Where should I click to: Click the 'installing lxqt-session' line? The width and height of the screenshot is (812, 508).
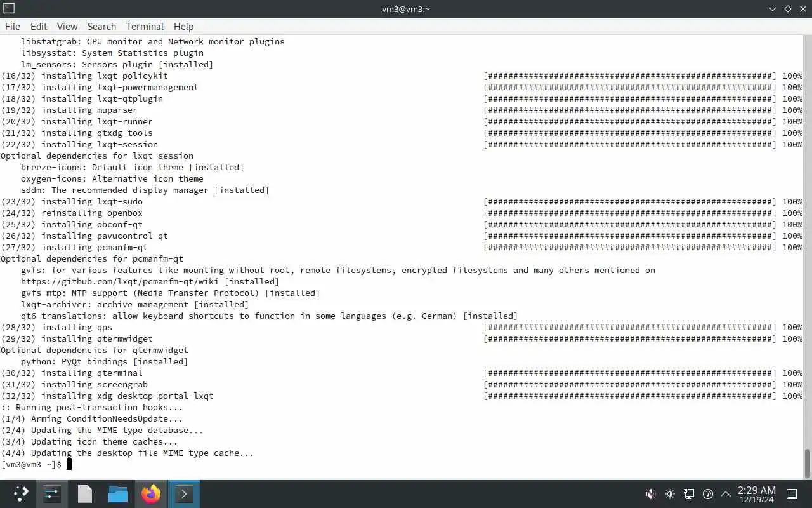[79, 144]
